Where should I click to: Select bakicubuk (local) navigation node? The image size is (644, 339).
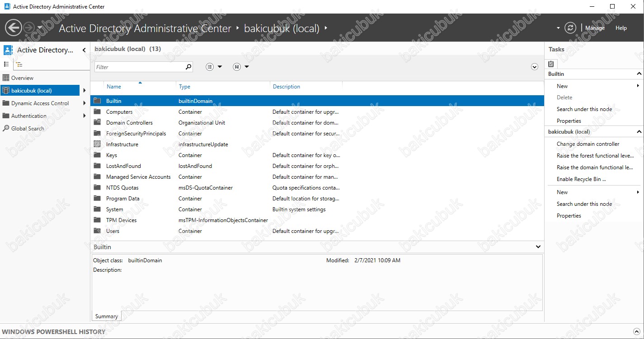pyautogui.click(x=40, y=91)
